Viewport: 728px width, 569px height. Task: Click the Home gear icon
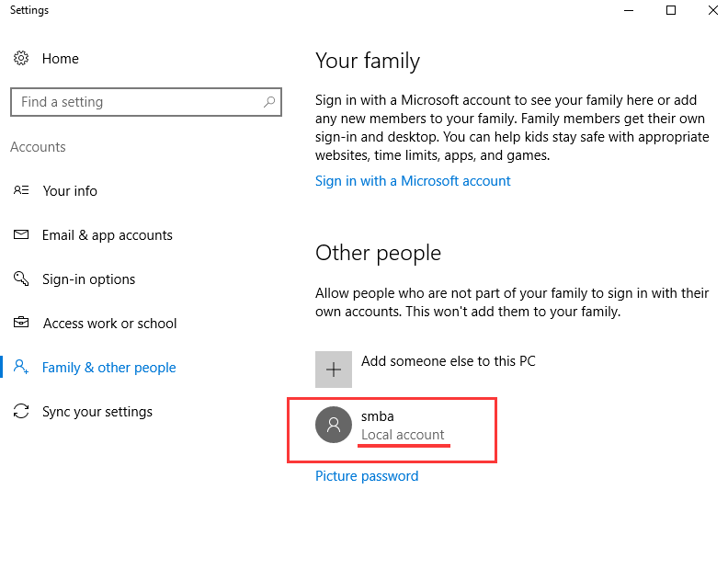point(21,58)
